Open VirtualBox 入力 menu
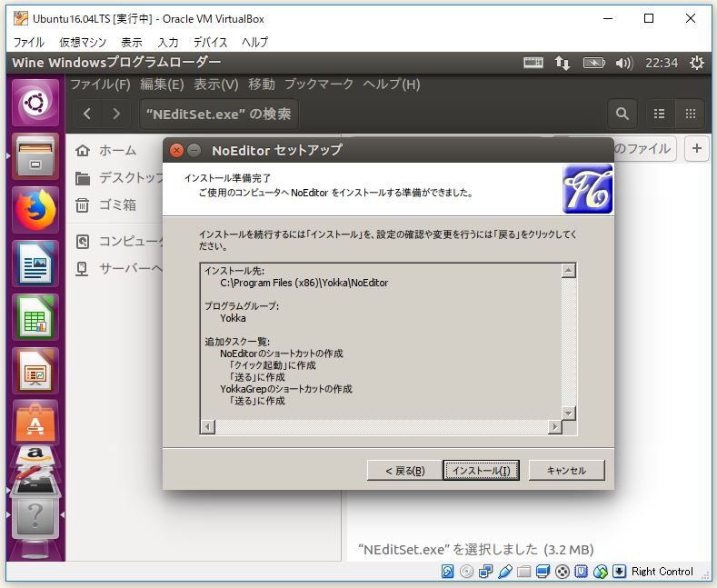The width and height of the screenshot is (717, 588). point(168,42)
